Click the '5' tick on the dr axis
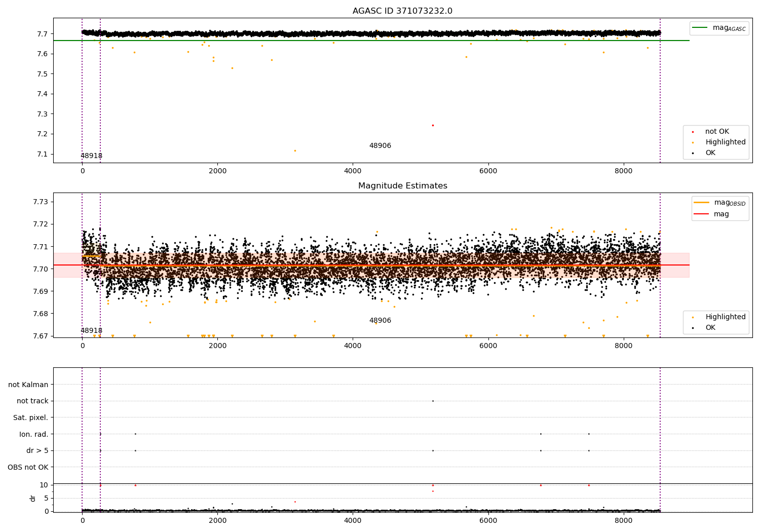This screenshot has width=760, height=532. tap(46, 498)
